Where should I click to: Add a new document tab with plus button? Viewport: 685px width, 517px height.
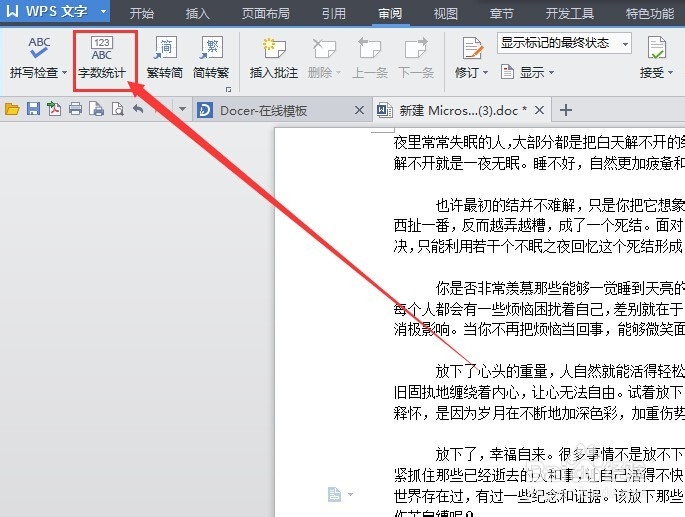click(x=566, y=110)
